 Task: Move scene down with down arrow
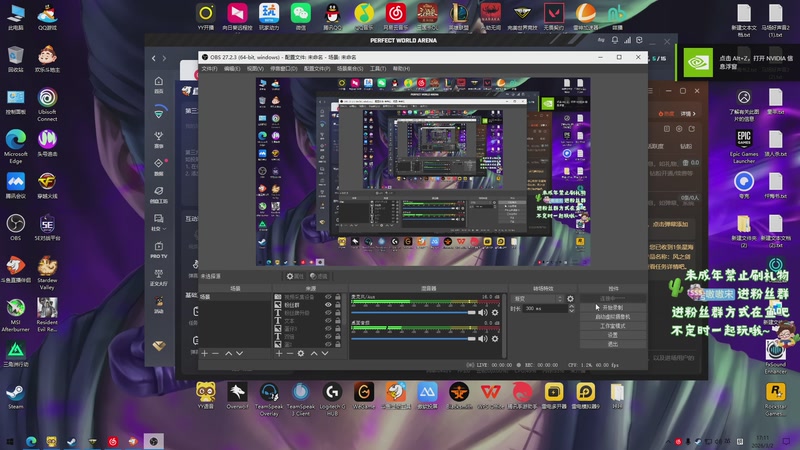coord(239,353)
